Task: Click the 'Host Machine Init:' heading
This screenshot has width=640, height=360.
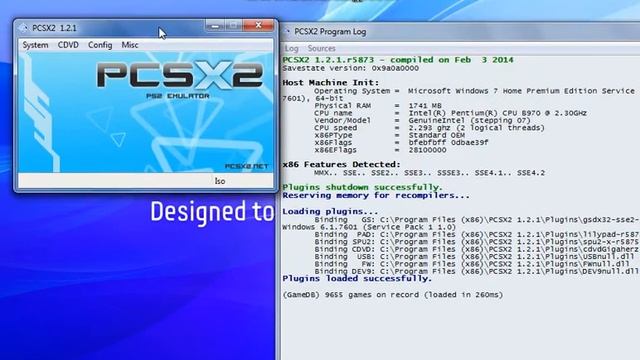Action: pyautogui.click(x=331, y=82)
